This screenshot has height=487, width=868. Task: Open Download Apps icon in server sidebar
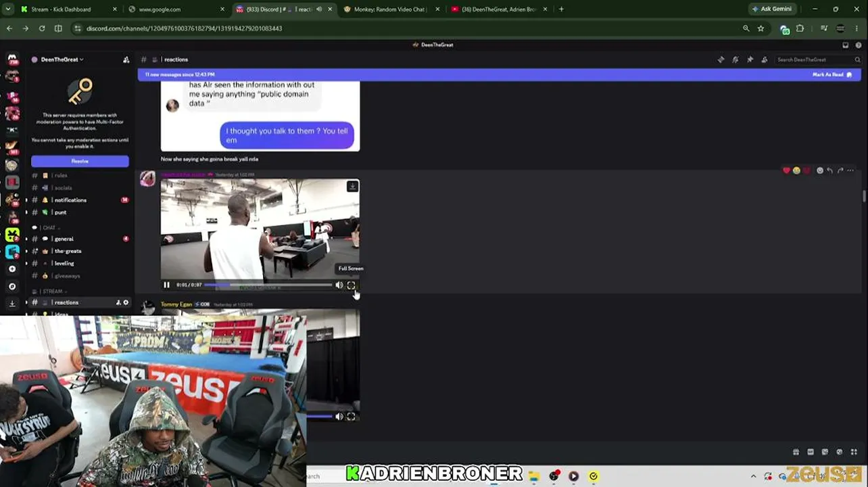pos(12,304)
